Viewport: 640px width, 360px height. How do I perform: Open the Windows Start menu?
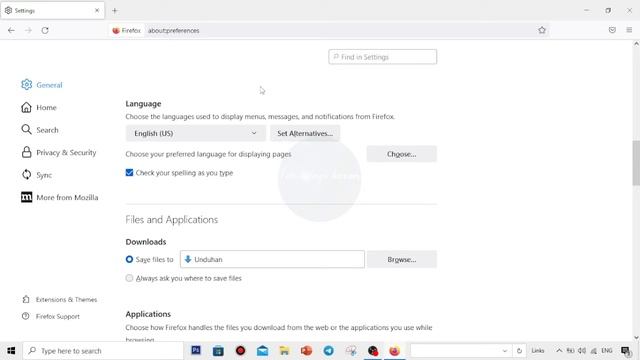click(11, 351)
